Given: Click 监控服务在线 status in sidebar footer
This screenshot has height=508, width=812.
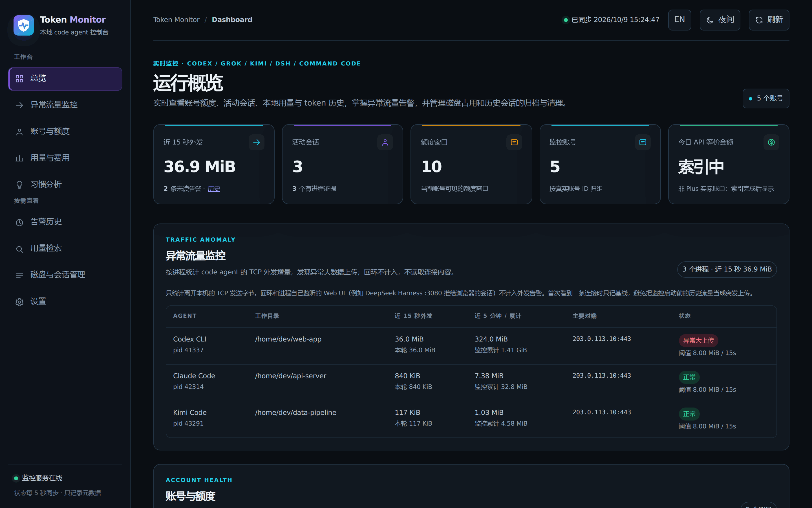Looking at the screenshot, I should 42,478.
